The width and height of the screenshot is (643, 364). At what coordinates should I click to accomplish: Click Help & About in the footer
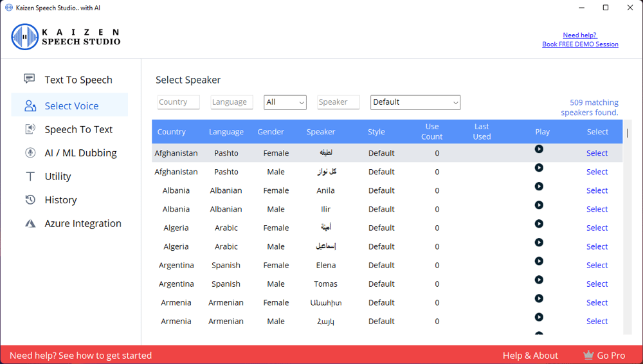[530, 356]
